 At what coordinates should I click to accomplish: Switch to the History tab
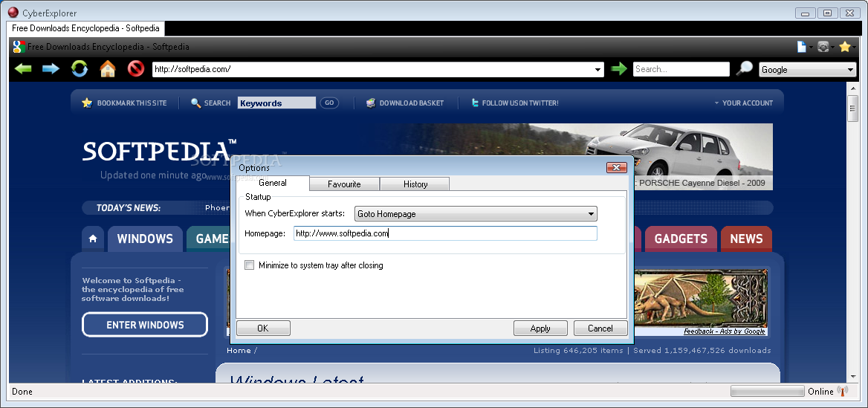pos(415,184)
